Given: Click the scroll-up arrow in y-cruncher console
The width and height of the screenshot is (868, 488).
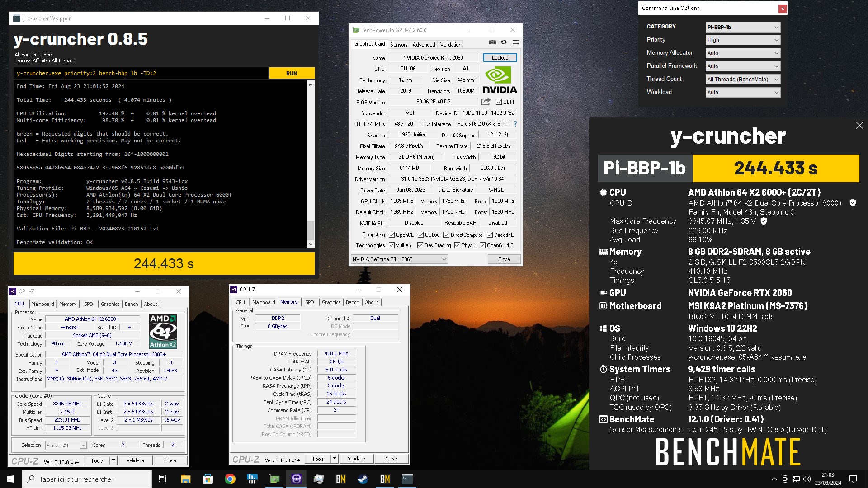Looking at the screenshot, I should tap(311, 84).
